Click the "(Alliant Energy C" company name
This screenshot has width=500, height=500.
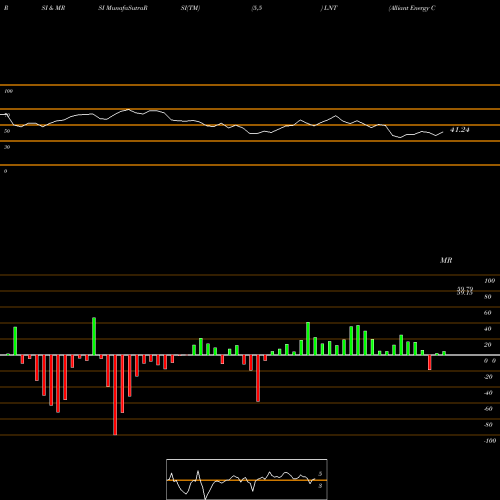pos(412,8)
